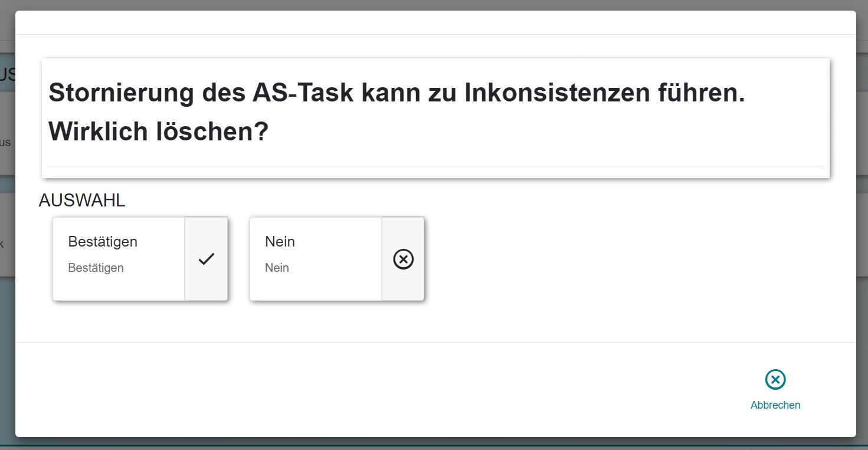Click the AUSWAHL section heading

tap(82, 201)
